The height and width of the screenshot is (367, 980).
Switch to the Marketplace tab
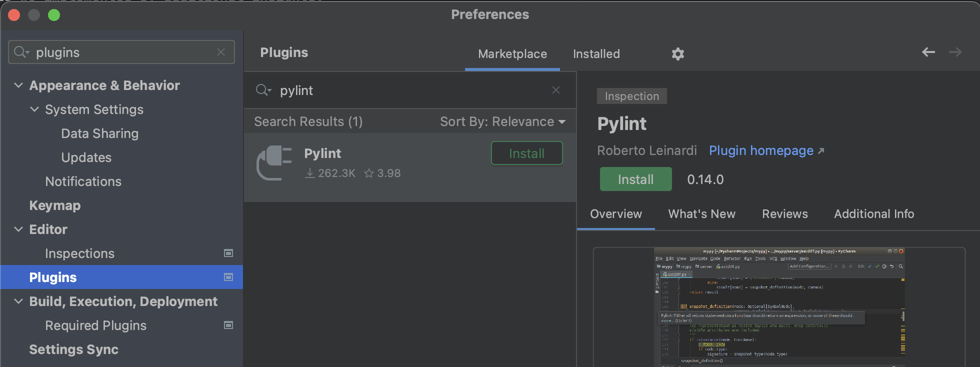tap(512, 54)
